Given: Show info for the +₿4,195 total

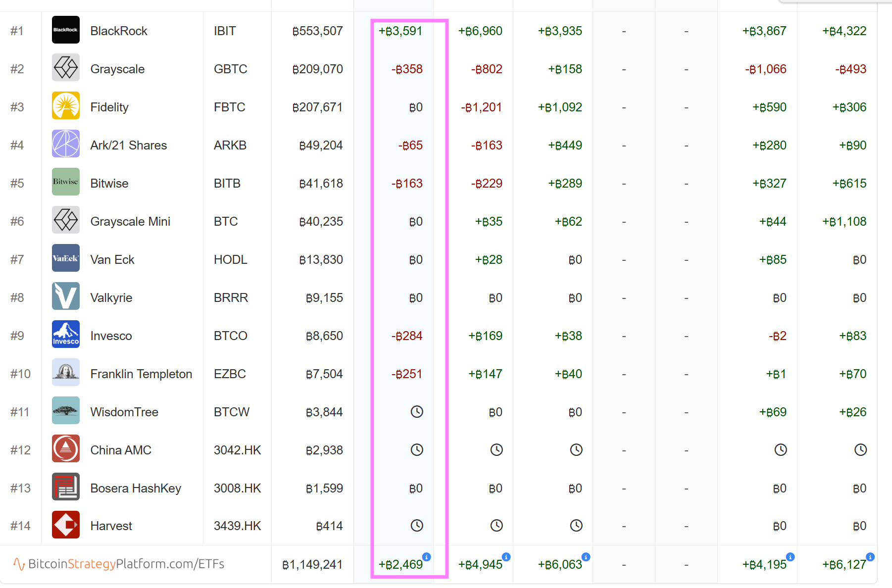Looking at the screenshot, I should point(790,557).
